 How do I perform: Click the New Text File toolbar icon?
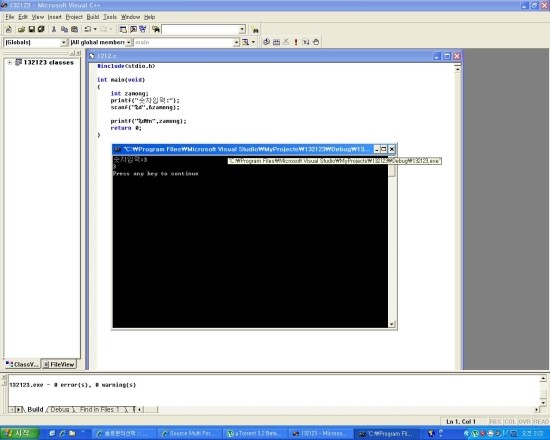(9, 29)
